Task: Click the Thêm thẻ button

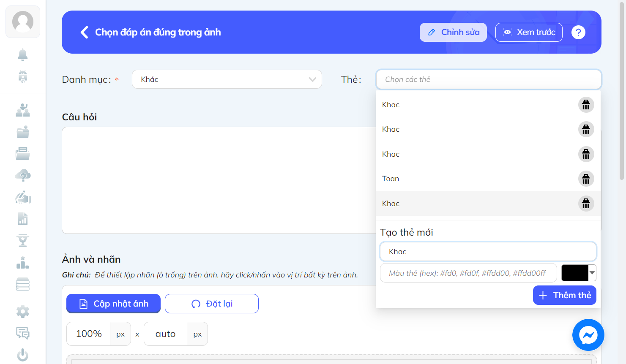Action: pyautogui.click(x=565, y=295)
